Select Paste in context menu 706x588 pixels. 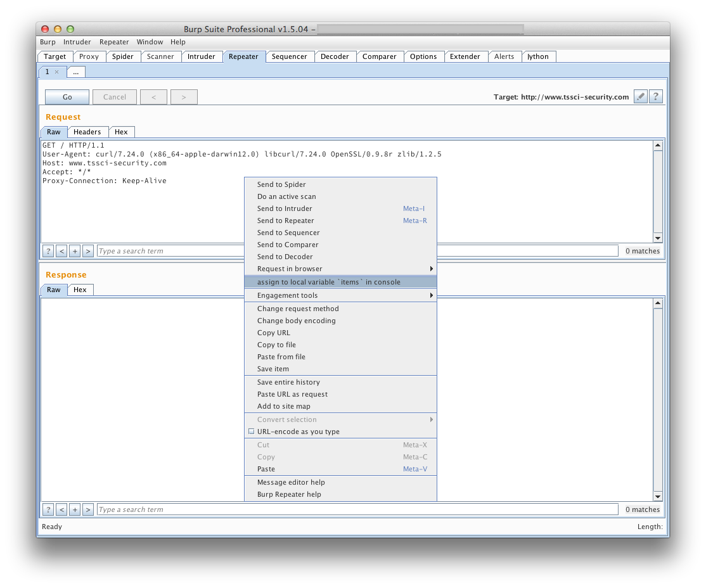pos(340,469)
